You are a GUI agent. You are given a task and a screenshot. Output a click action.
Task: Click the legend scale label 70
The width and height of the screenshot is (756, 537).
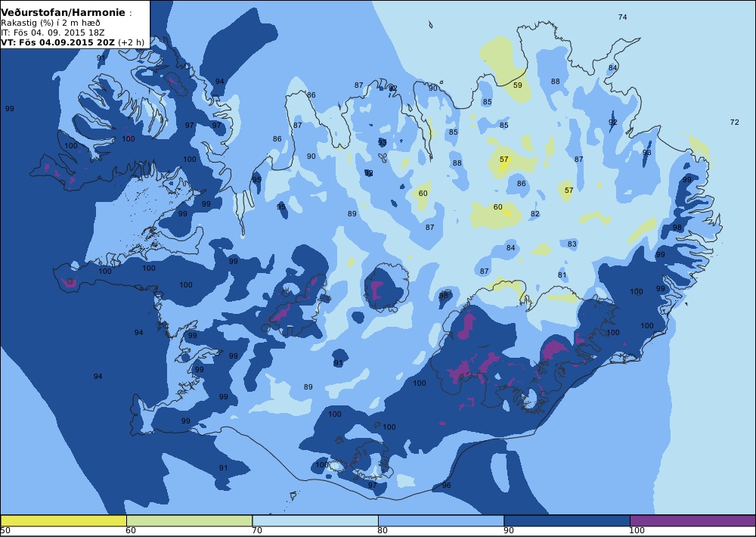[258, 531]
